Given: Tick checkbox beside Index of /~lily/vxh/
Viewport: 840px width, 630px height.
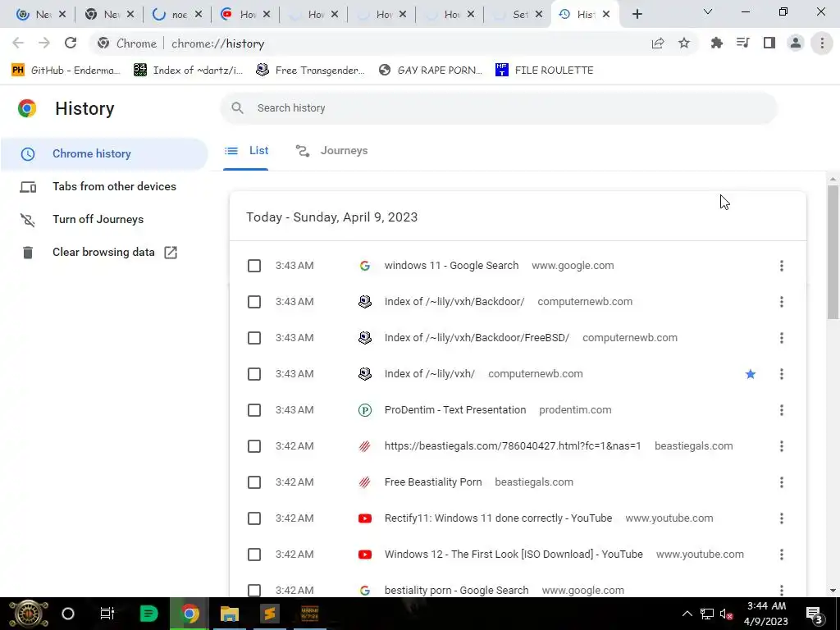Looking at the screenshot, I should [254, 374].
